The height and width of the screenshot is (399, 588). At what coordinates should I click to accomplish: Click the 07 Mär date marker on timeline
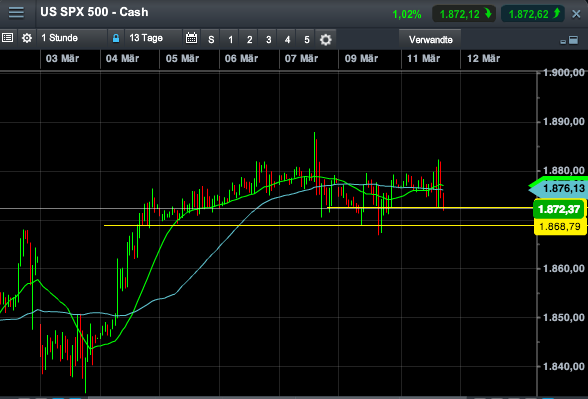click(302, 59)
